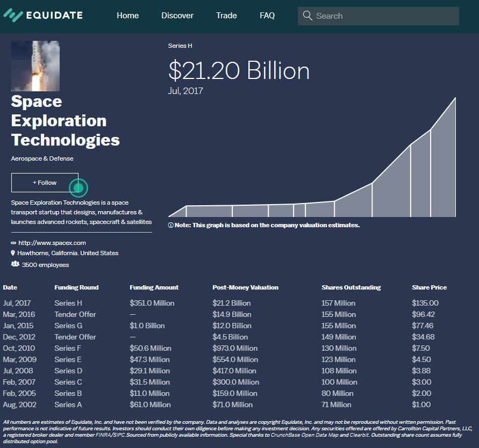The width and height of the screenshot is (479, 448).
Task: Click the 157 Million shares outstanding cell
Action: pyautogui.click(x=338, y=303)
